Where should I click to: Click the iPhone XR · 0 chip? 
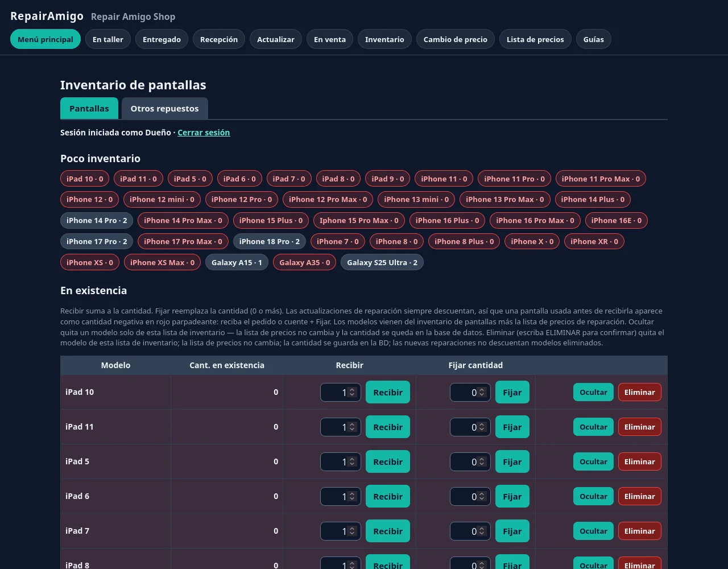[594, 241]
